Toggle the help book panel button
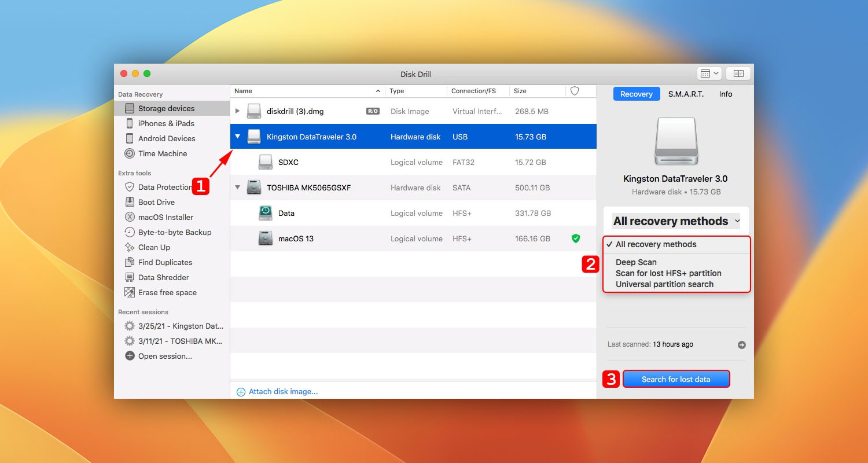This screenshot has width=868, height=463. click(x=738, y=74)
